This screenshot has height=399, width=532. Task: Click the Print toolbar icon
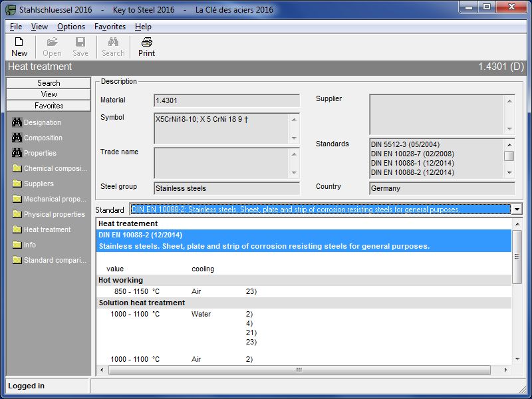(146, 42)
